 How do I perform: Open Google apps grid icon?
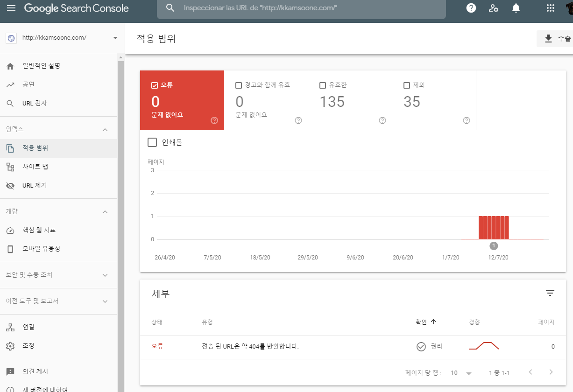pos(551,8)
